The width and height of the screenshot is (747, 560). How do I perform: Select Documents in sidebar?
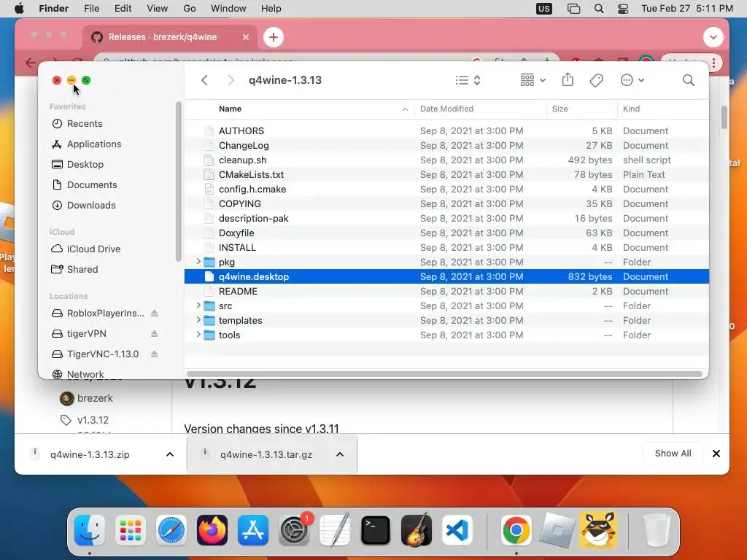(91, 184)
